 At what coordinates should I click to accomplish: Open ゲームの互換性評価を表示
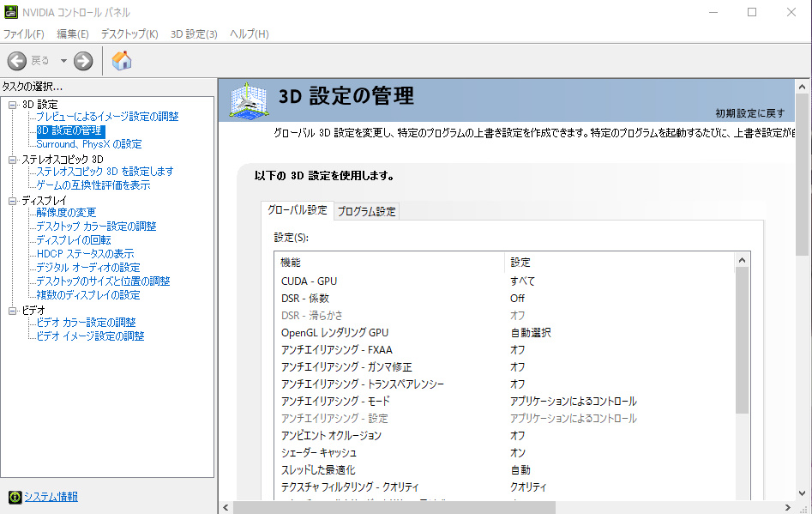[93, 185]
